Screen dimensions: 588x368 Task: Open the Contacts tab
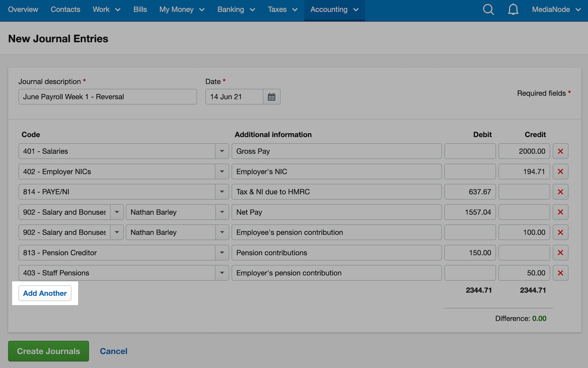[x=65, y=9]
